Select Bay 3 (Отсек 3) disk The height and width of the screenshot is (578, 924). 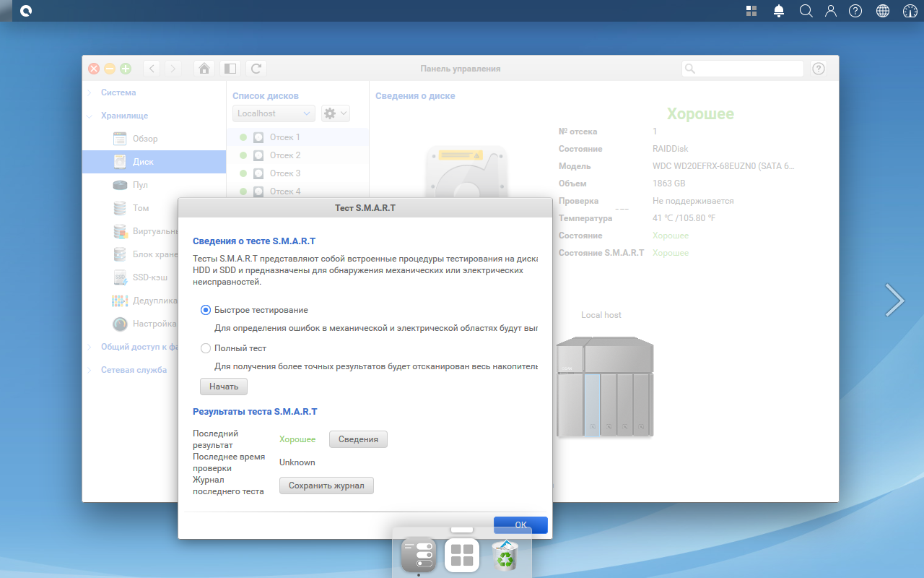[x=297, y=173]
